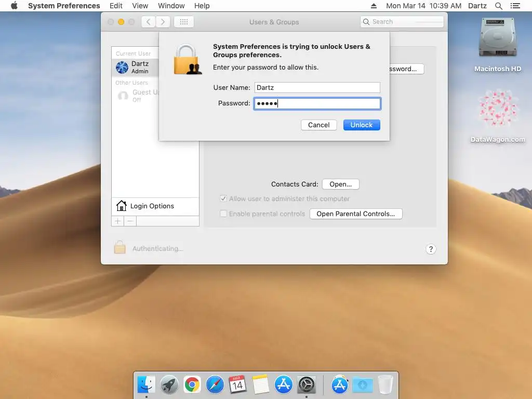Open Google Chrome in the Dock
Screen dimensions: 532x399
point(192,385)
